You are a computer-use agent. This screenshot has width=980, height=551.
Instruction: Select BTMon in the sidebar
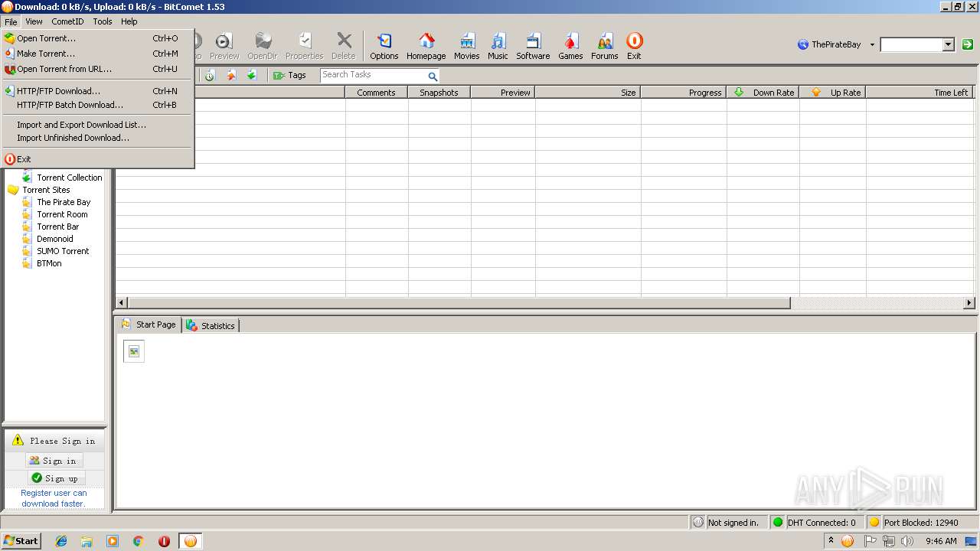49,263
